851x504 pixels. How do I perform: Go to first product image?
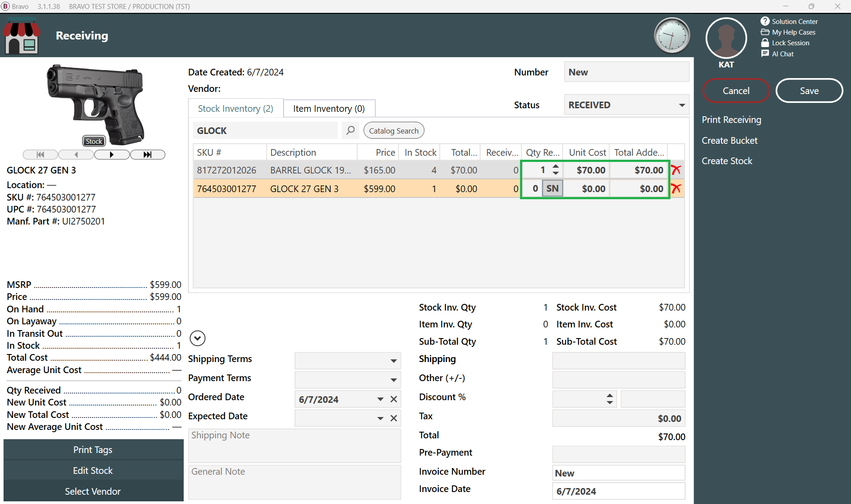(x=40, y=154)
